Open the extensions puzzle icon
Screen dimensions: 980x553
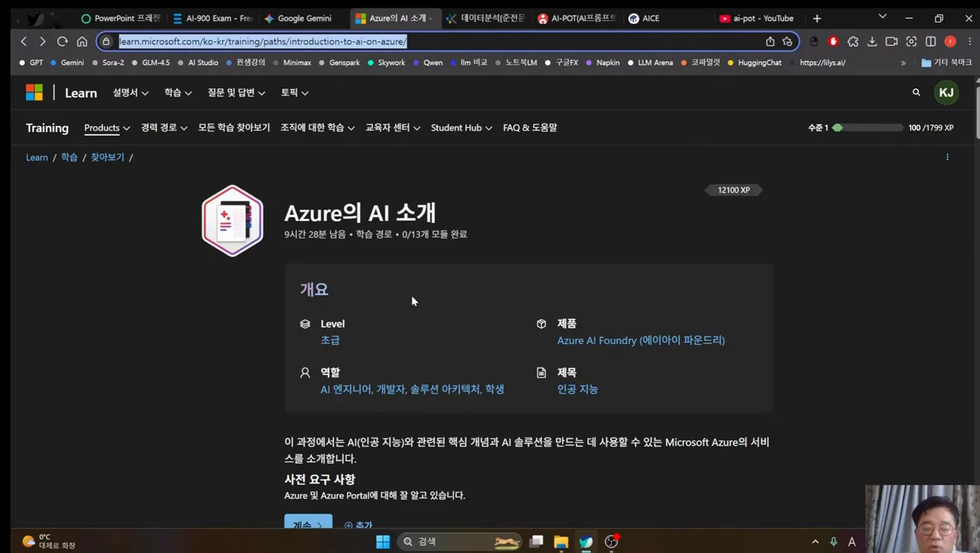[853, 41]
